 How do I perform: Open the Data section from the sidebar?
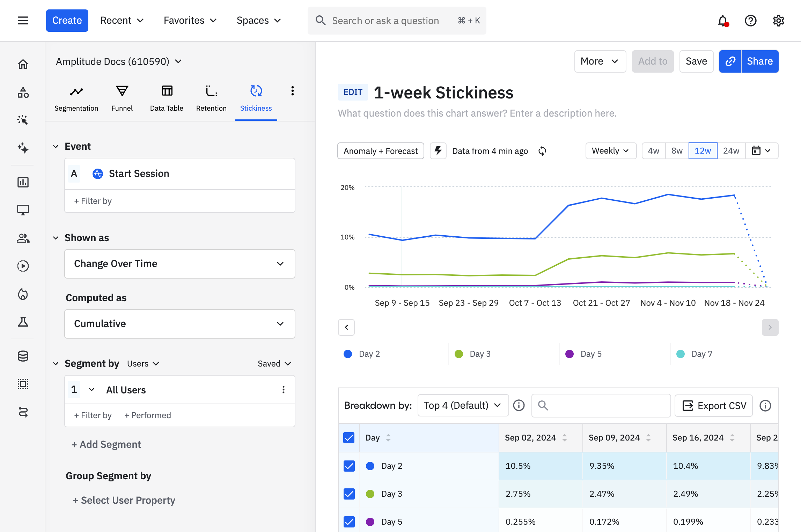pos(23,356)
